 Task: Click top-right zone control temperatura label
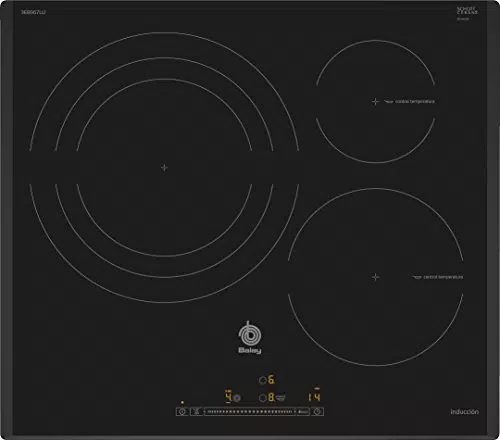(x=415, y=101)
